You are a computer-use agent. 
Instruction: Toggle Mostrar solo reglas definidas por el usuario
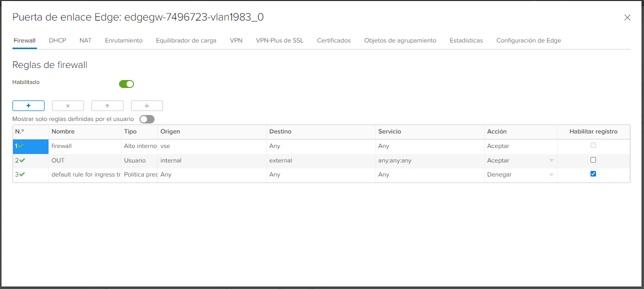pyautogui.click(x=147, y=119)
